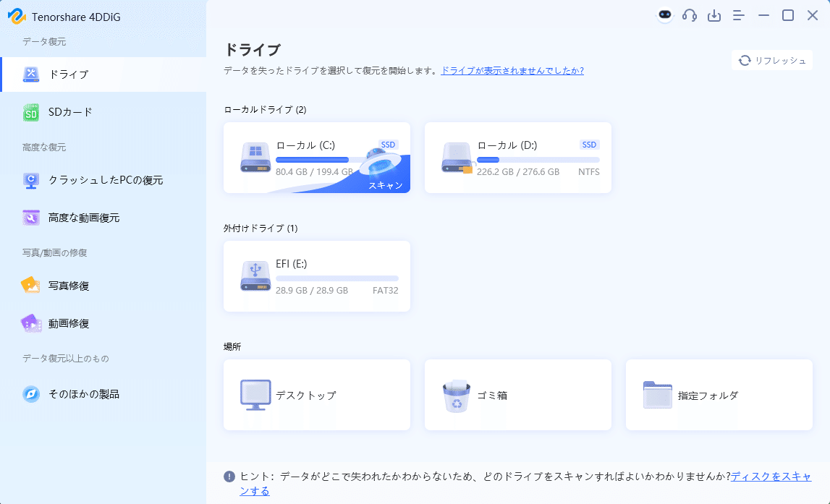Viewport: 830px width, 504px height.
Task: Click the hint exclamation info icon
Action: (x=229, y=477)
